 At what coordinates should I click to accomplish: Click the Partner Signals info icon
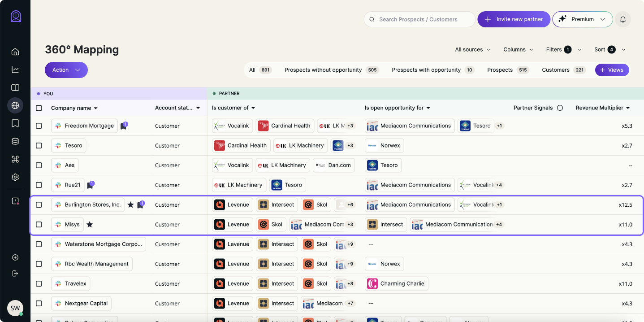point(560,108)
